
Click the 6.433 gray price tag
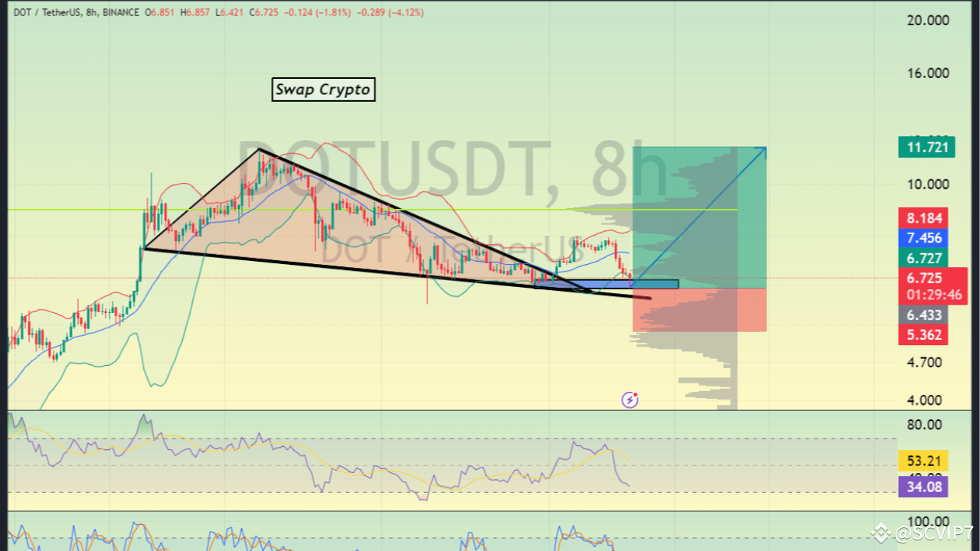[924, 315]
